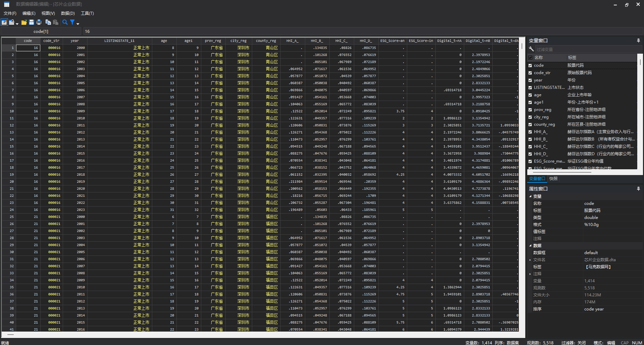
Task: Pin the 变量窗口 panel
Action: [x=638, y=41]
